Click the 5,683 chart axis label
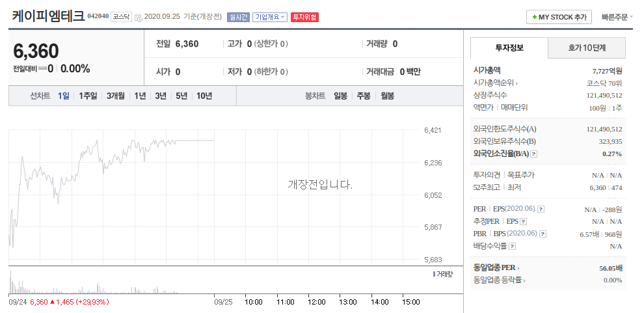Screen dimensions: 644x313 pyautogui.click(x=433, y=260)
